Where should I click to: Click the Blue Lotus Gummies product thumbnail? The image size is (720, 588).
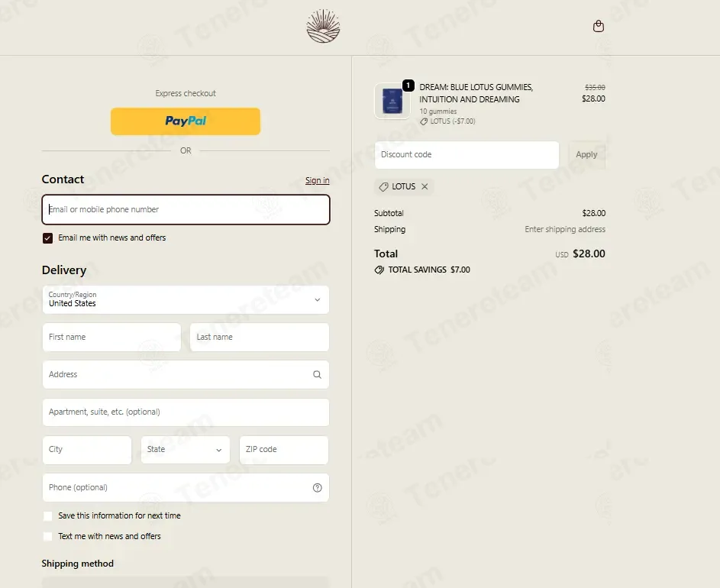tap(392, 101)
